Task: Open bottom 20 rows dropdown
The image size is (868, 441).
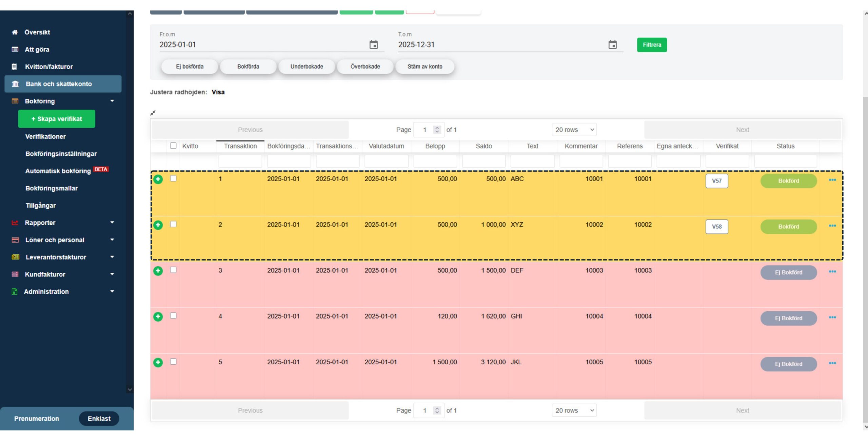Action: [574, 410]
